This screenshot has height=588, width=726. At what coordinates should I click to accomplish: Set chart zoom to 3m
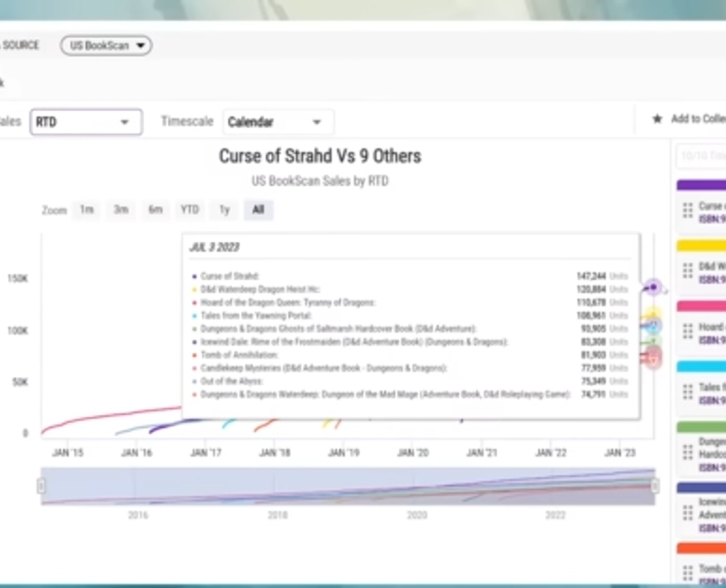click(x=121, y=209)
